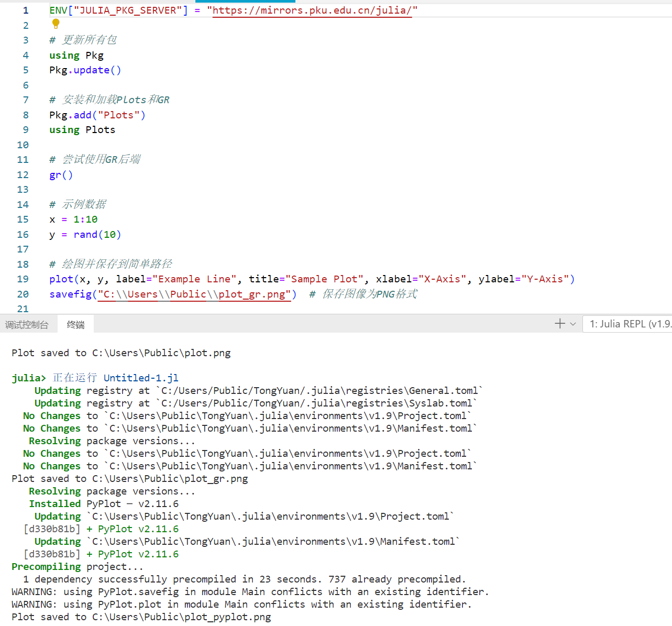Click the comment '# 保存图像为PNG格式'
This screenshot has width=672, height=626.
pos(363,294)
